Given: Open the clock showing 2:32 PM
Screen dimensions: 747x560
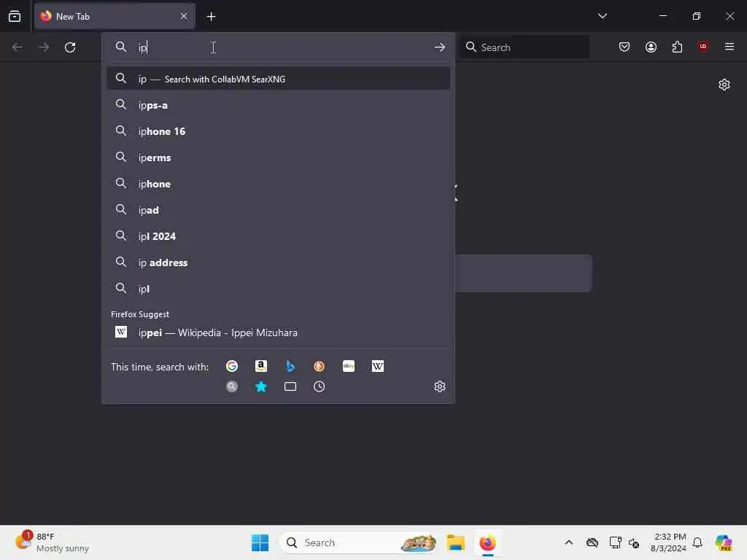Looking at the screenshot, I should click(x=668, y=542).
